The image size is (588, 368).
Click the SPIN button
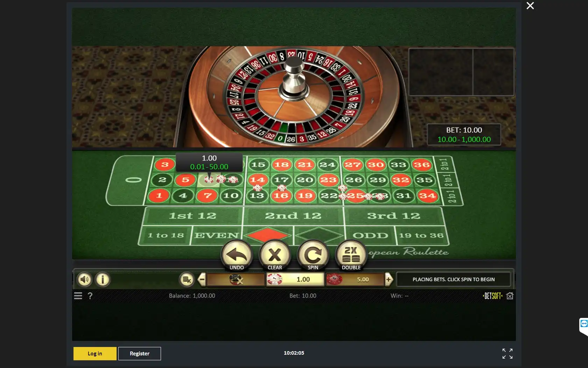[x=313, y=255]
